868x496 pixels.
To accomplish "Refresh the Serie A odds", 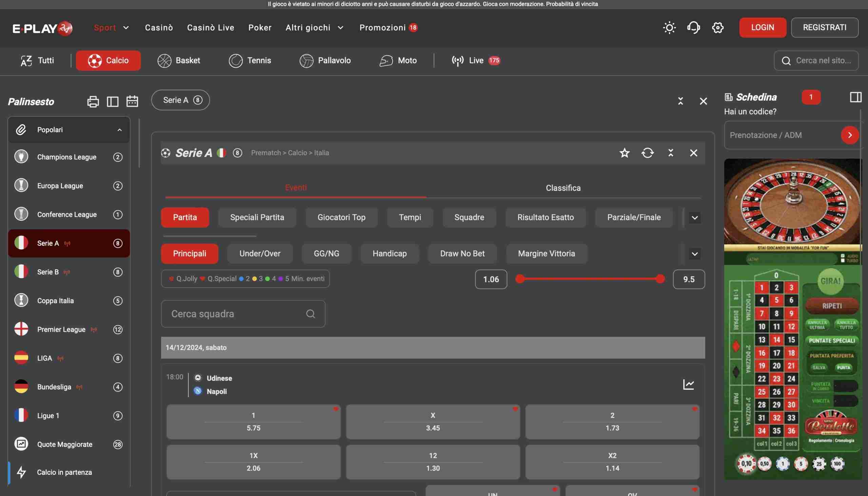I will pyautogui.click(x=647, y=152).
